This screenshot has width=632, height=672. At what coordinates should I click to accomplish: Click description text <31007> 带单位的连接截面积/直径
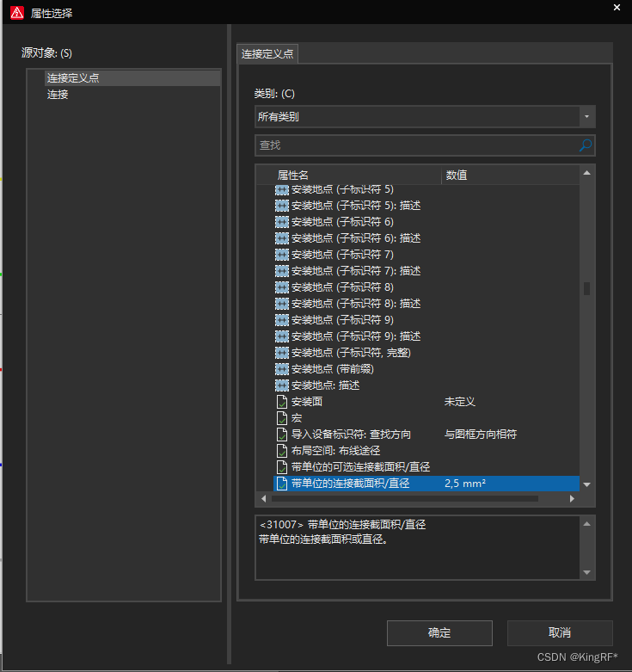(343, 525)
